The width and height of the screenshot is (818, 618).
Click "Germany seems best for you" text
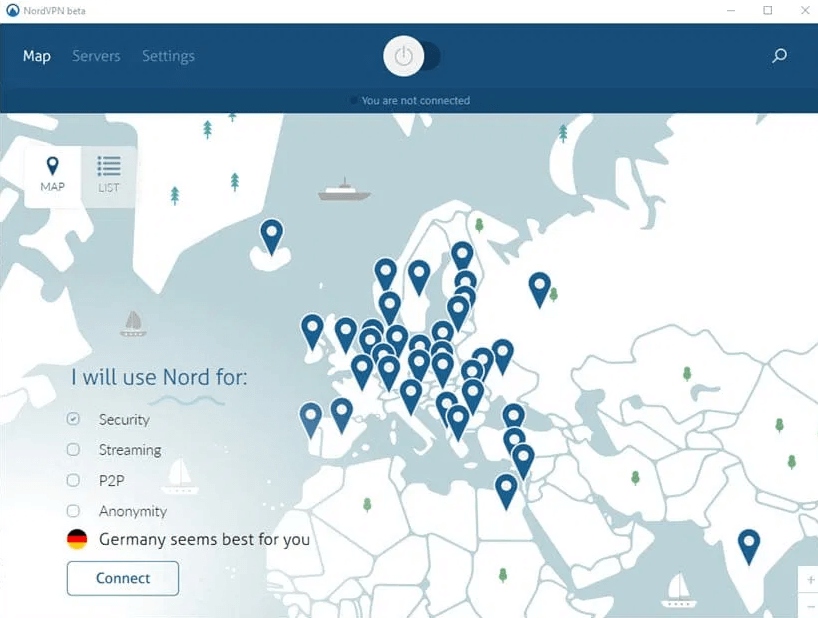point(204,539)
